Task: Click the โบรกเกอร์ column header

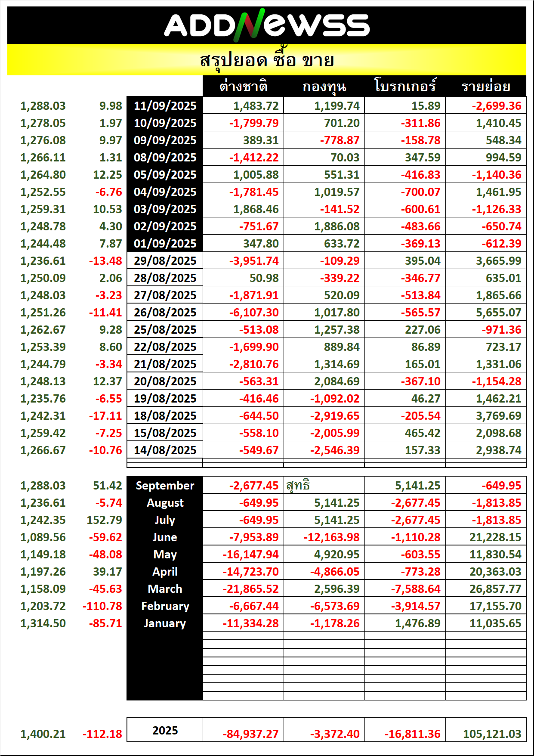Action: pyautogui.click(x=405, y=86)
